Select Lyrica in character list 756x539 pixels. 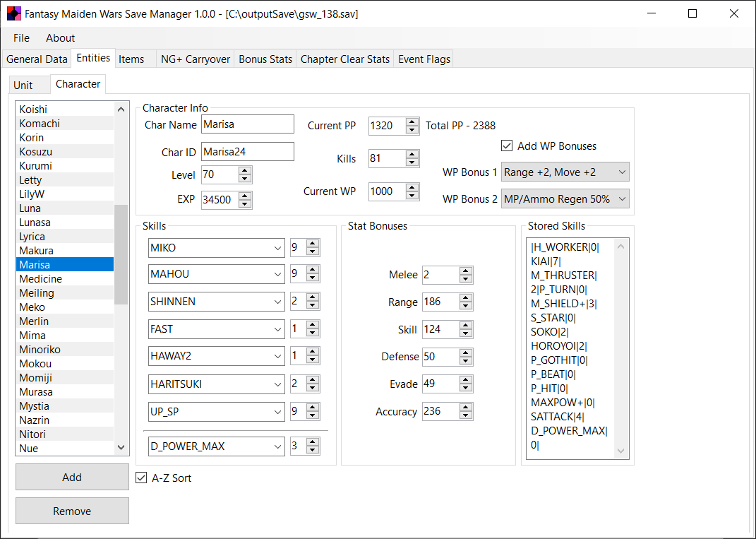pyautogui.click(x=65, y=237)
